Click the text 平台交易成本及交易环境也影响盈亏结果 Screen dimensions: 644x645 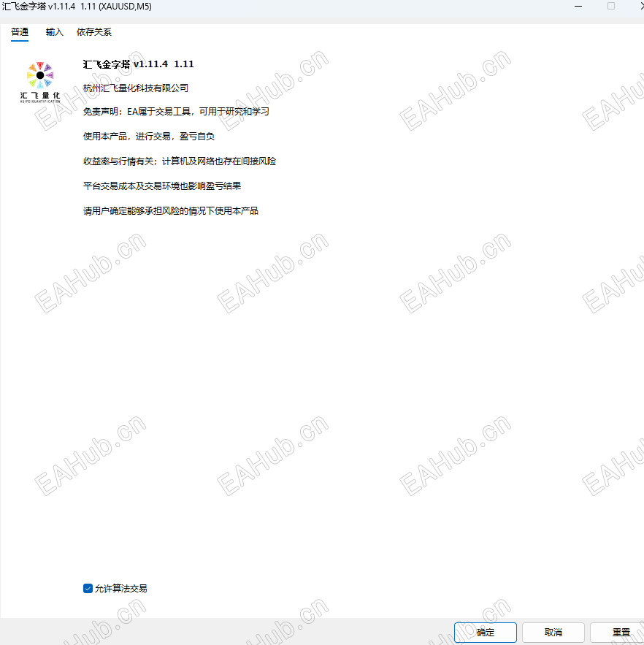coord(162,186)
